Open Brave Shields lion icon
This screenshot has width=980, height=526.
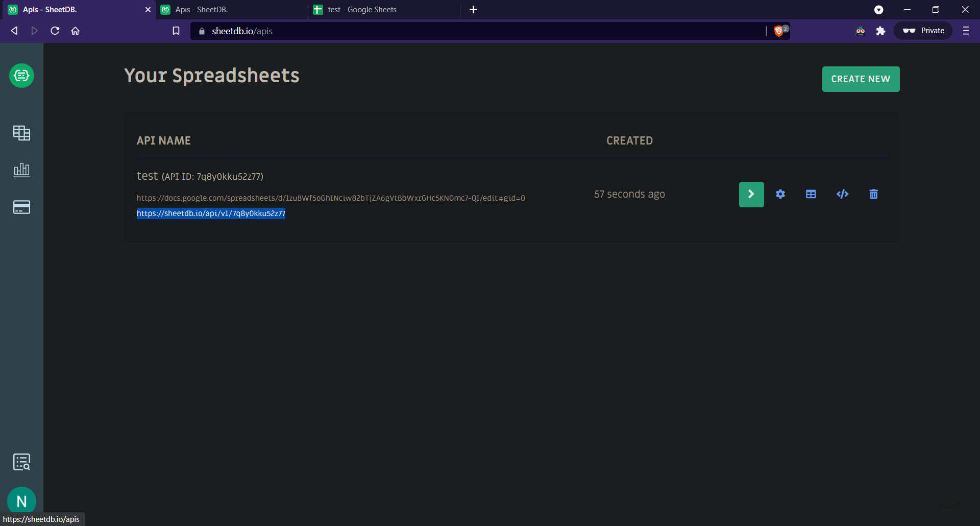click(779, 31)
